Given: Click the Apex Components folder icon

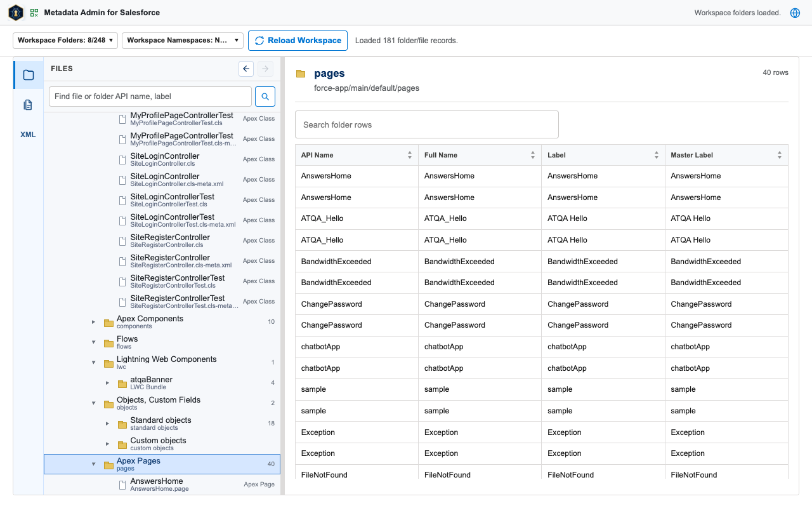Looking at the screenshot, I should [x=108, y=323].
